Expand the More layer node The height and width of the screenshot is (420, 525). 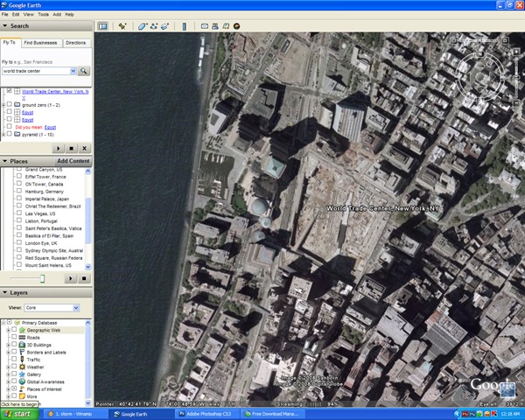pyautogui.click(x=9, y=396)
